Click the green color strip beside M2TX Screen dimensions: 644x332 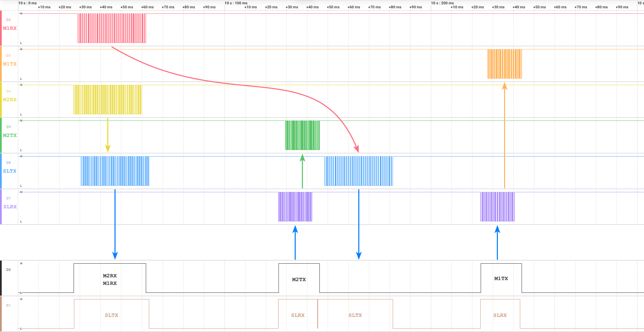coord(1,135)
